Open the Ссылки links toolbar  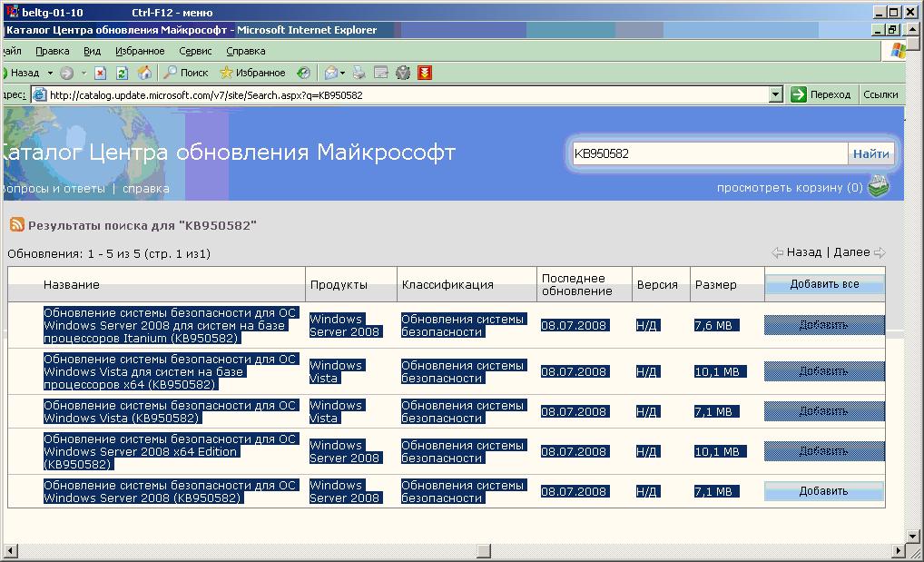[x=880, y=94]
